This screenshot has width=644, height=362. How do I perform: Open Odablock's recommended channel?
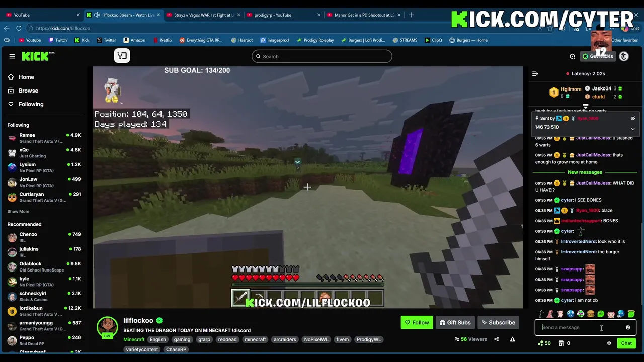pos(44,266)
